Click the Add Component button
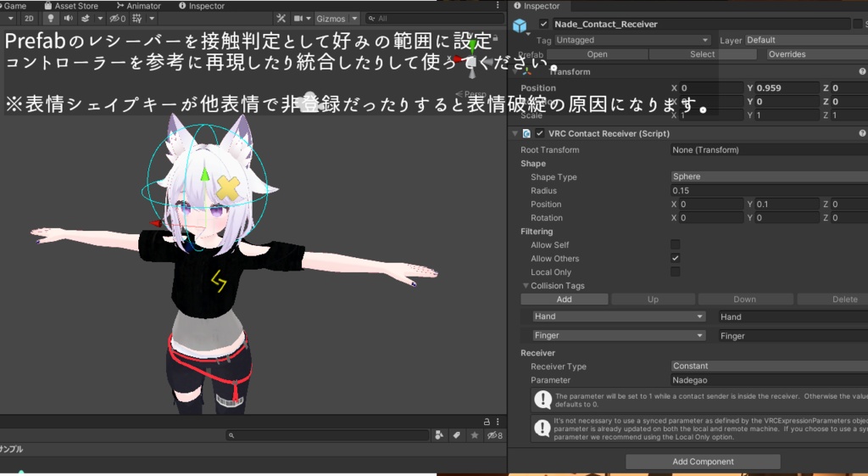Image resolution: width=868 pixels, height=476 pixels. click(703, 462)
